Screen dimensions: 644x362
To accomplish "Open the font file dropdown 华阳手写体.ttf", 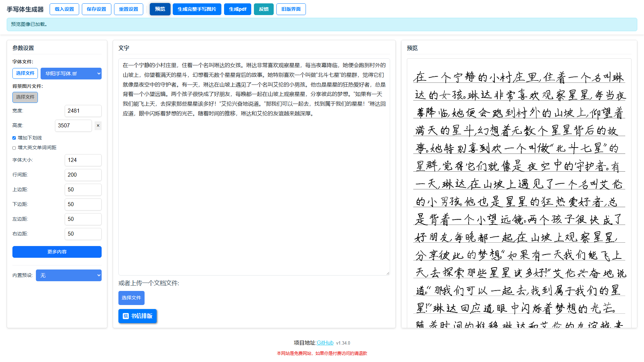I will [x=71, y=73].
